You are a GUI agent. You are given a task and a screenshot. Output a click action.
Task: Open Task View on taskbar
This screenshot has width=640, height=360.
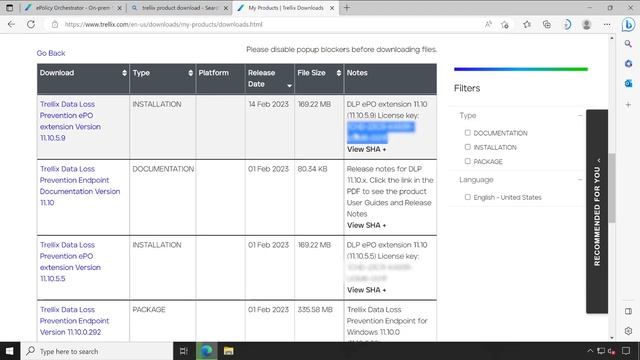(x=184, y=351)
